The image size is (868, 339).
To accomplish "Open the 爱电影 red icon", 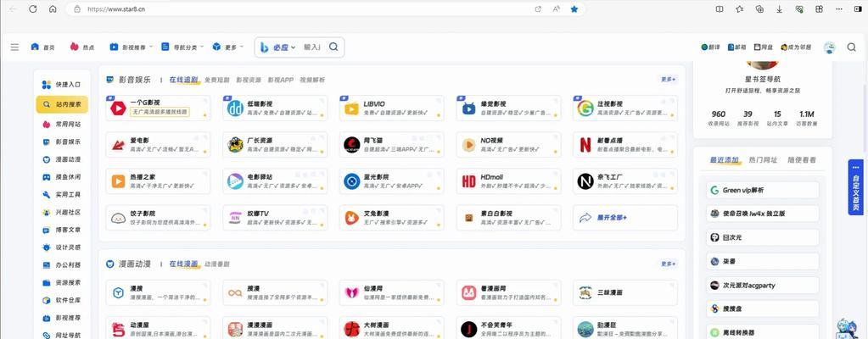I will [x=118, y=145].
